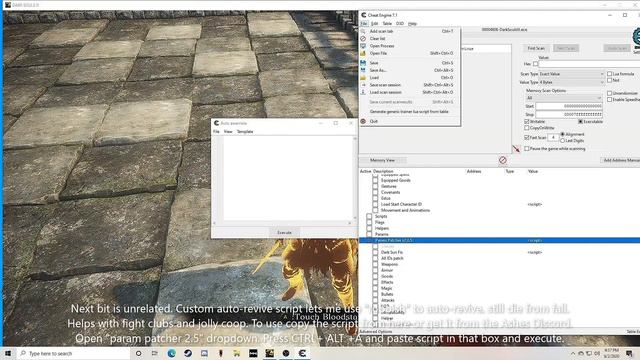This screenshot has width=640, height=360.
Task: Click the Quit icon in the File menu
Action: [363, 121]
